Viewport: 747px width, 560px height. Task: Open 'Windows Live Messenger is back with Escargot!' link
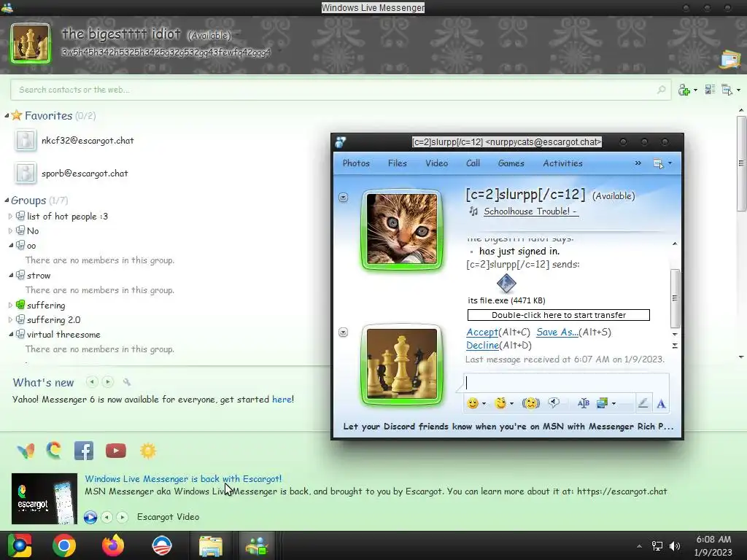click(183, 478)
